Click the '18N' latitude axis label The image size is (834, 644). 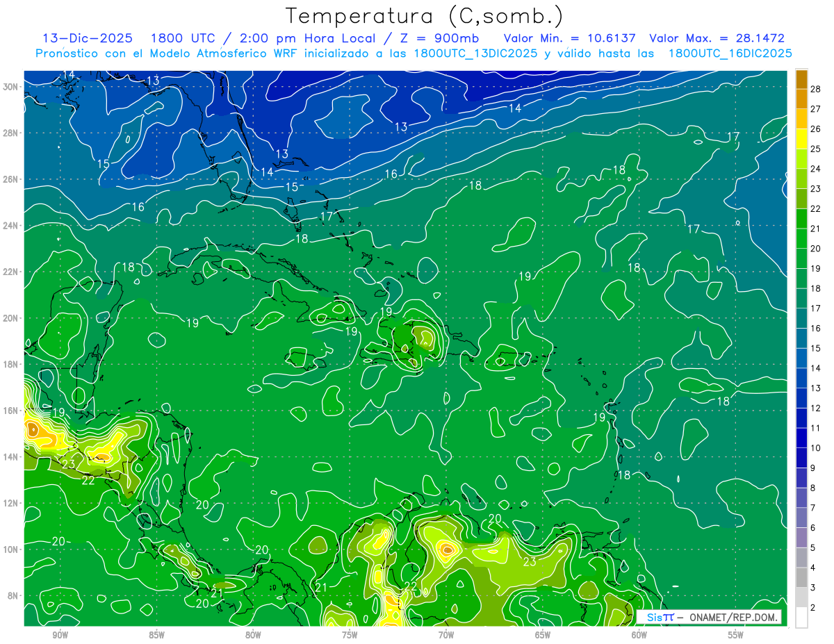12,364
